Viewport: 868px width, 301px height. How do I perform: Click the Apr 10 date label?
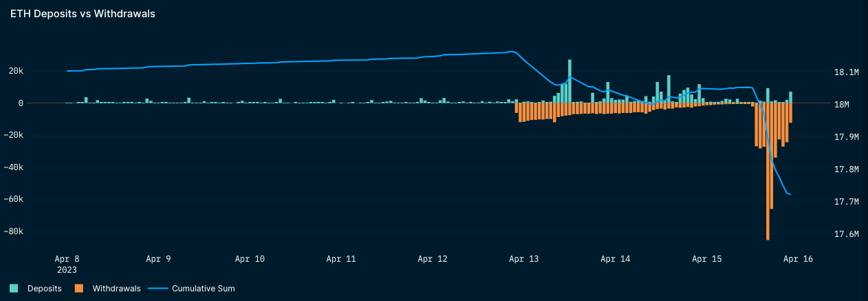pos(250,259)
